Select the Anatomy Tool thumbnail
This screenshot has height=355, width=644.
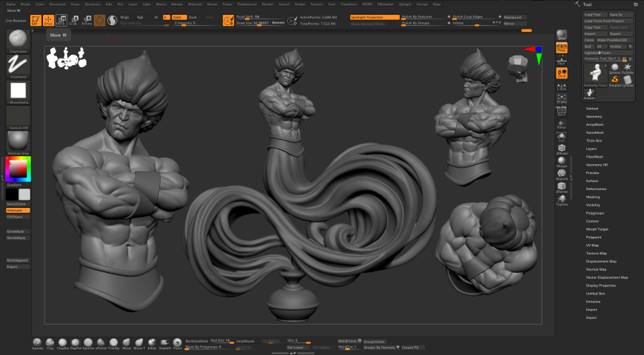(596, 72)
